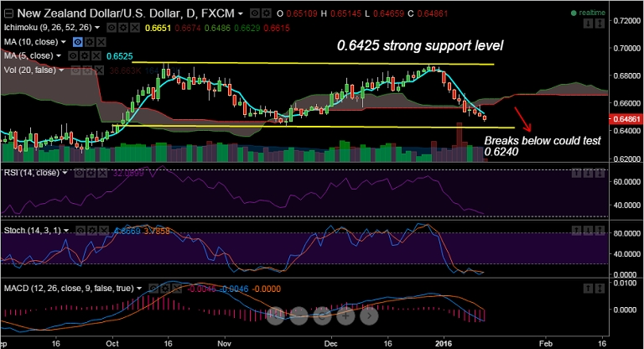Open chart symbol settings gear

point(267,13)
